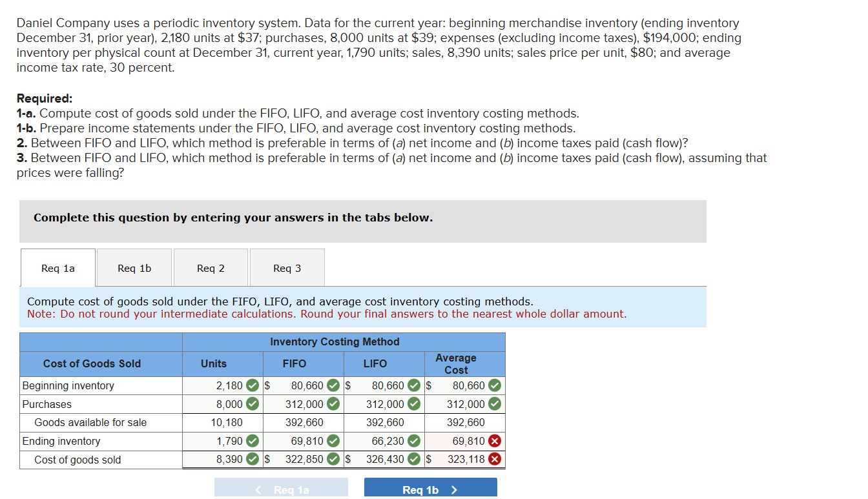Edit the Units beginning inventory field 2,180
The image size is (868, 499).
pos(222,386)
